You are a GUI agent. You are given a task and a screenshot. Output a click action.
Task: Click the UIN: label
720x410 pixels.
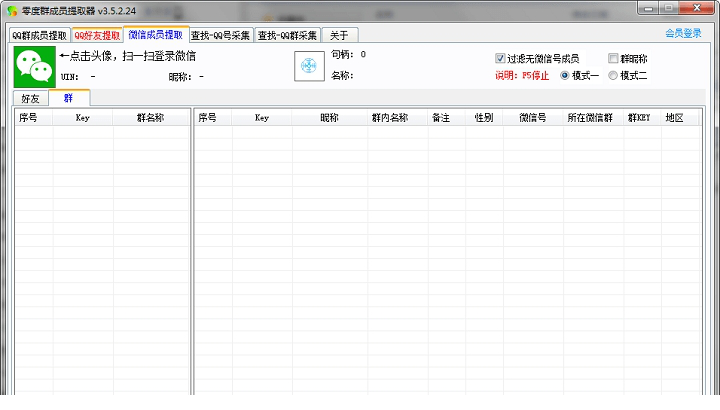point(70,77)
